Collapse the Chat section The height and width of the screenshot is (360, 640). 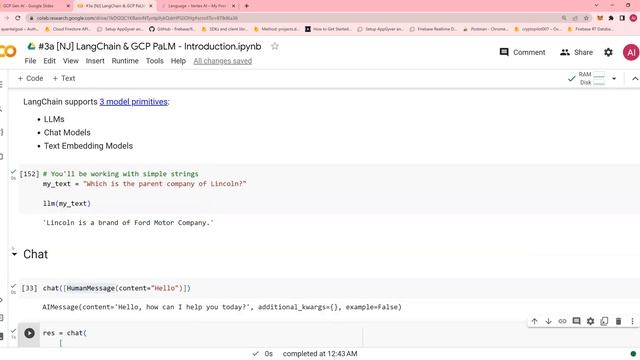click(x=14, y=254)
